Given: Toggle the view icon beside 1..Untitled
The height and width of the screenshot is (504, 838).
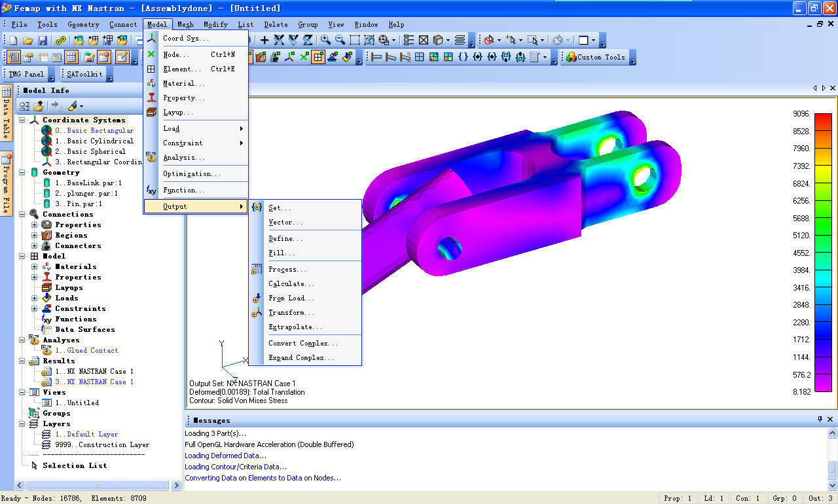Looking at the screenshot, I should point(46,403).
